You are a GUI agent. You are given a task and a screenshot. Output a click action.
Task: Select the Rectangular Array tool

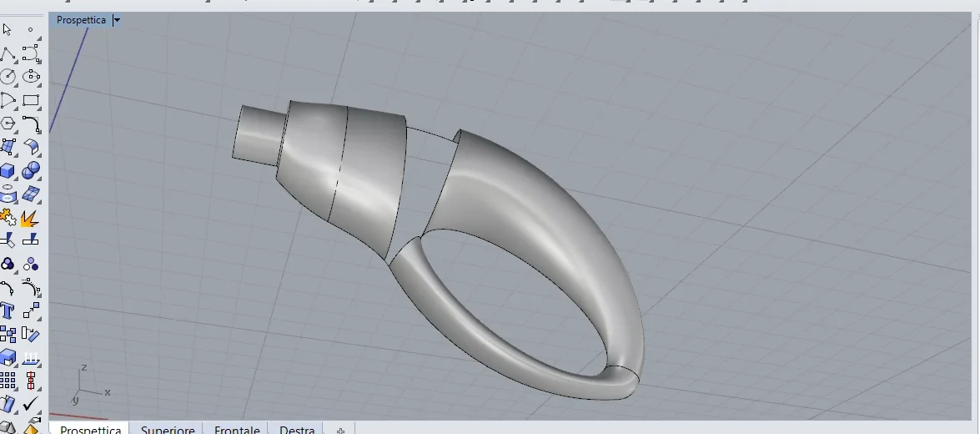pos(8,381)
